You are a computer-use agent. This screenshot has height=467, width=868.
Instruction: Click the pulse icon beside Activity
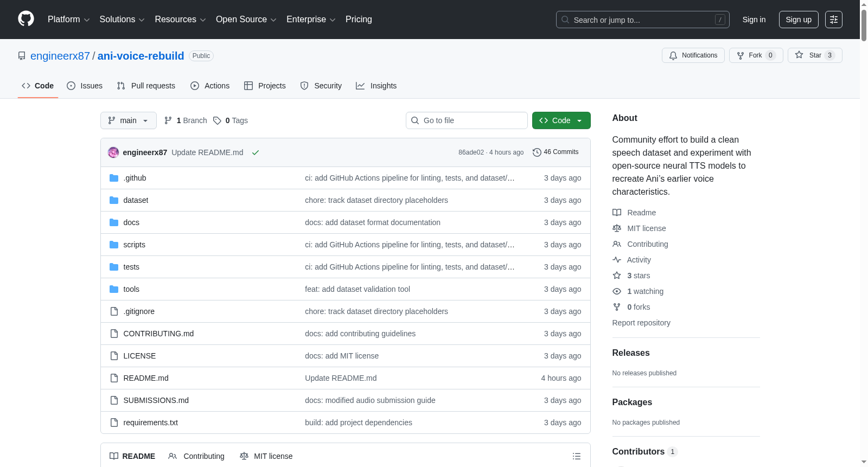[x=617, y=260]
